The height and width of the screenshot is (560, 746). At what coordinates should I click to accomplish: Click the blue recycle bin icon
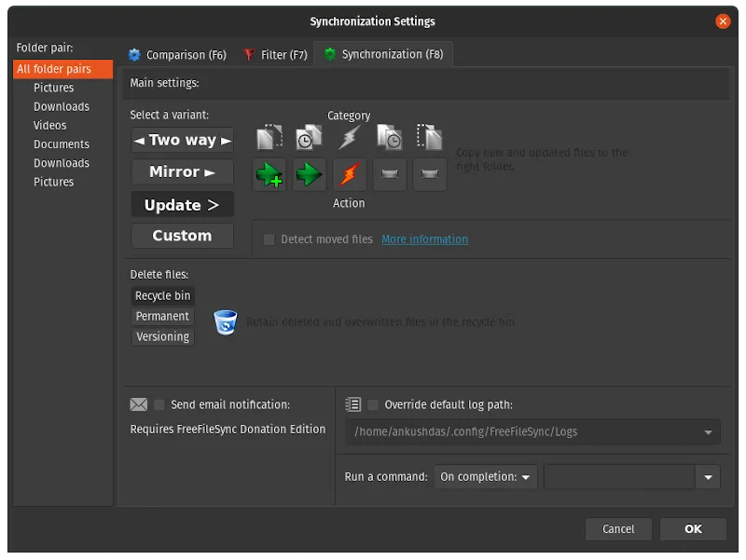click(x=226, y=322)
